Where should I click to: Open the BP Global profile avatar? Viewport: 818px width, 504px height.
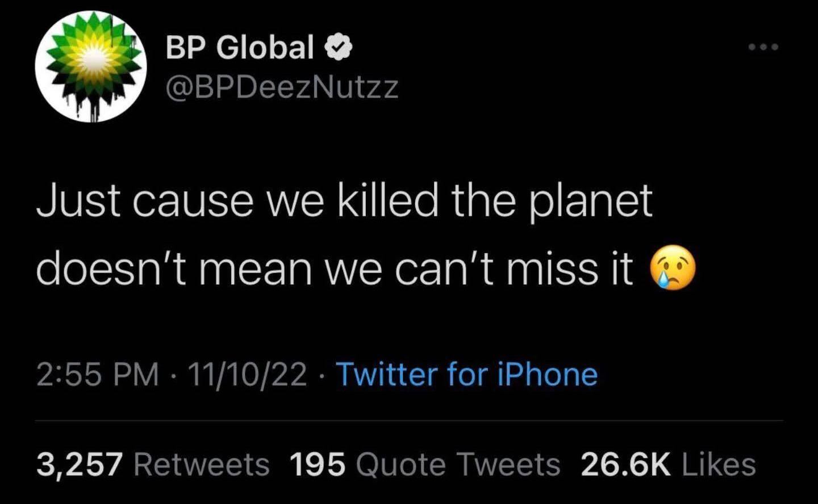[91, 67]
